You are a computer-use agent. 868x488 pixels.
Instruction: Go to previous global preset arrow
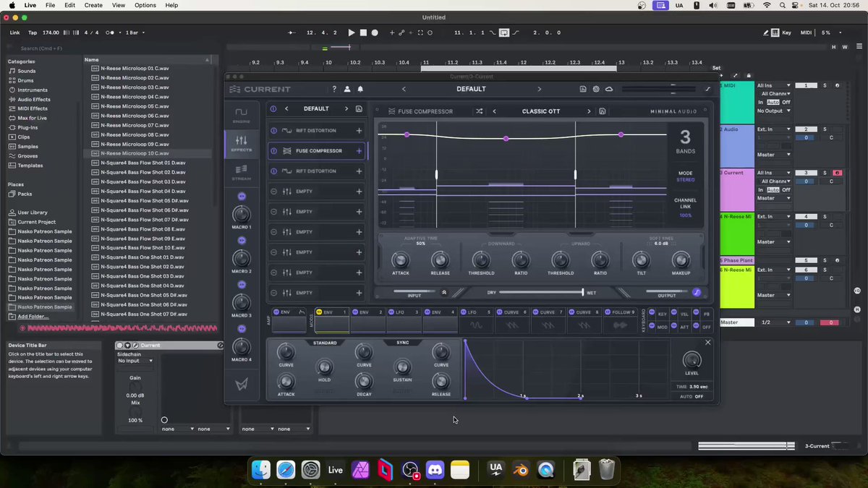[404, 89]
